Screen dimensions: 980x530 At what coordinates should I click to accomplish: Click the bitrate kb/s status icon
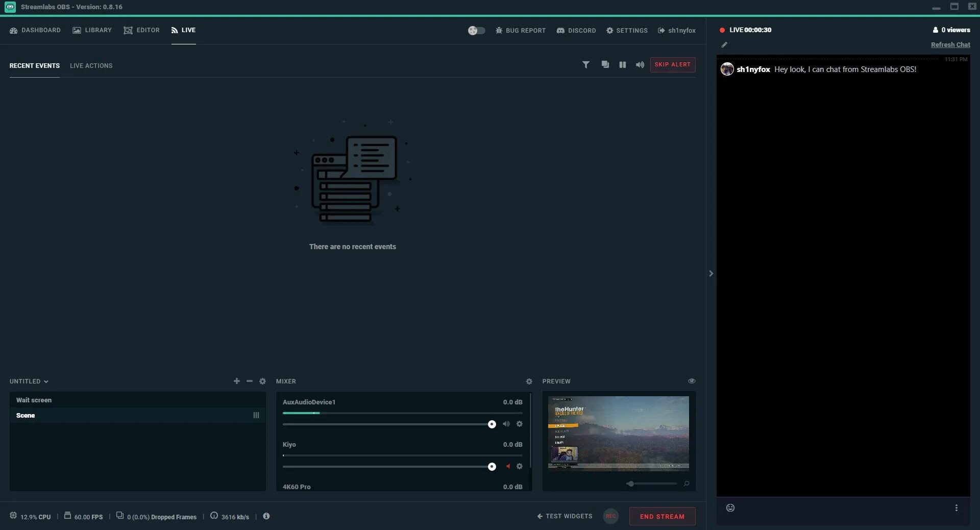coord(214,516)
